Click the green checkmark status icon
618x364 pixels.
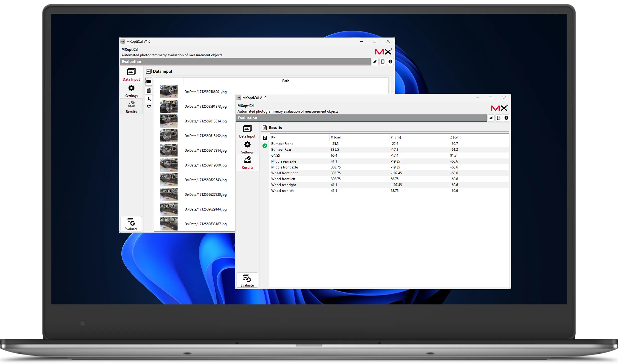[x=265, y=146]
